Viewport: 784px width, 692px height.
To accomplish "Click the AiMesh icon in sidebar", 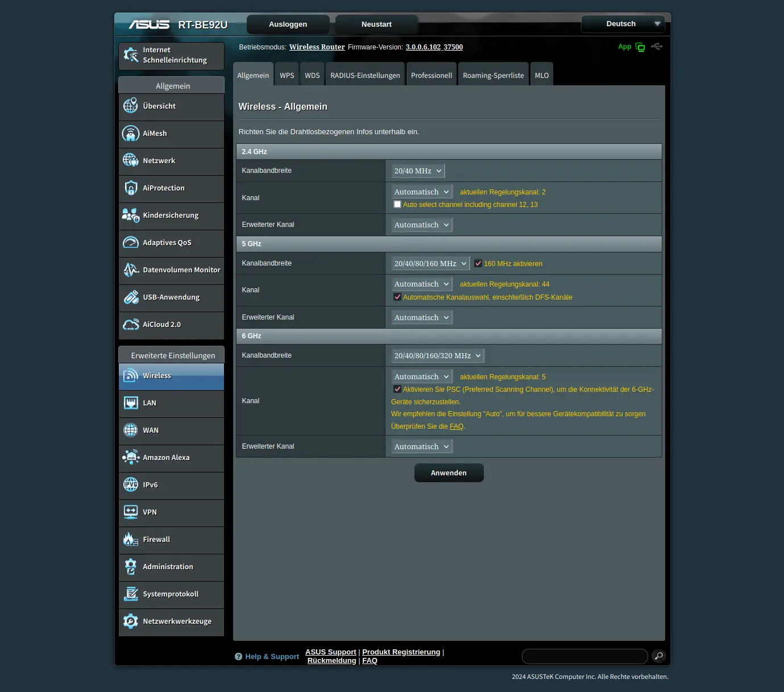I will point(131,134).
